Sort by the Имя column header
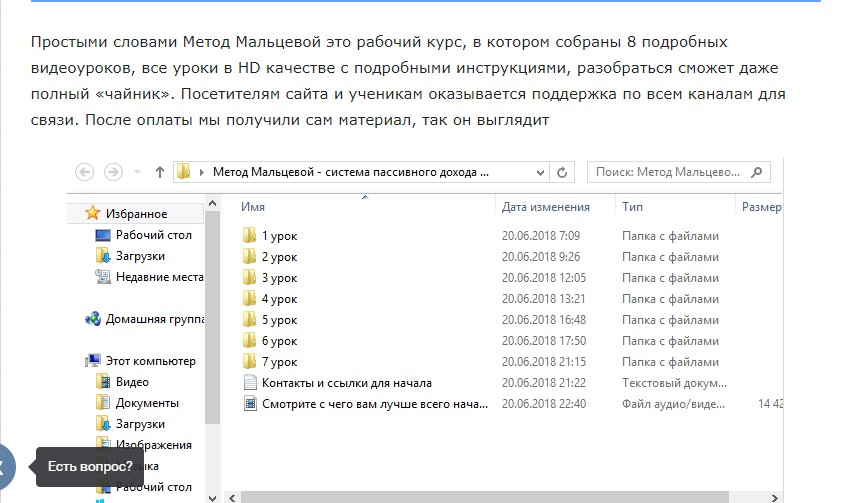849x503 pixels. [253, 207]
